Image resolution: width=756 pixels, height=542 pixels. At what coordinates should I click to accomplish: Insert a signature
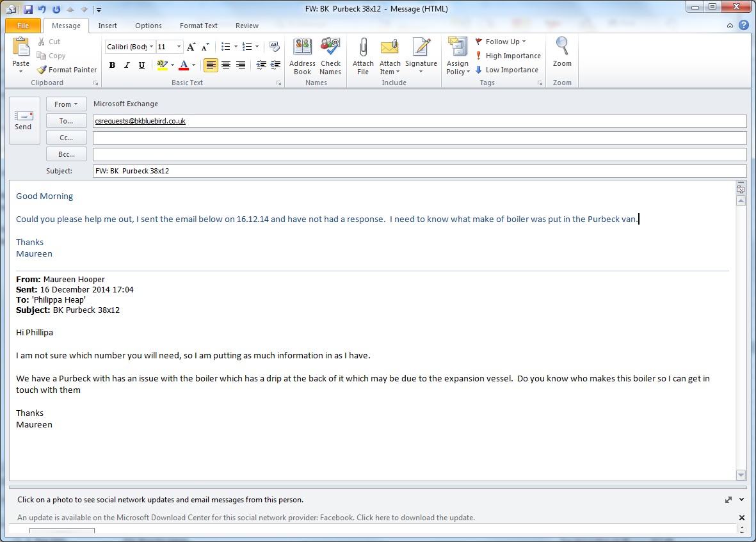pyautogui.click(x=421, y=56)
